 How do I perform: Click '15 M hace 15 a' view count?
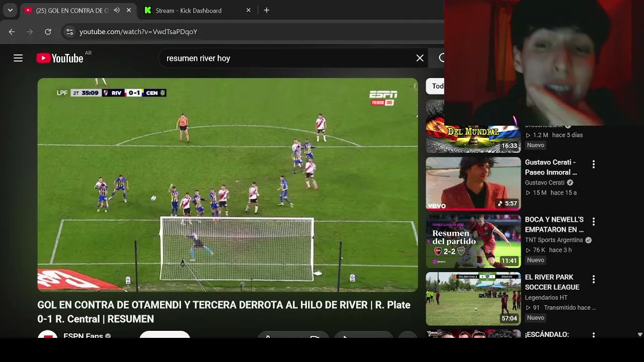tap(551, 193)
